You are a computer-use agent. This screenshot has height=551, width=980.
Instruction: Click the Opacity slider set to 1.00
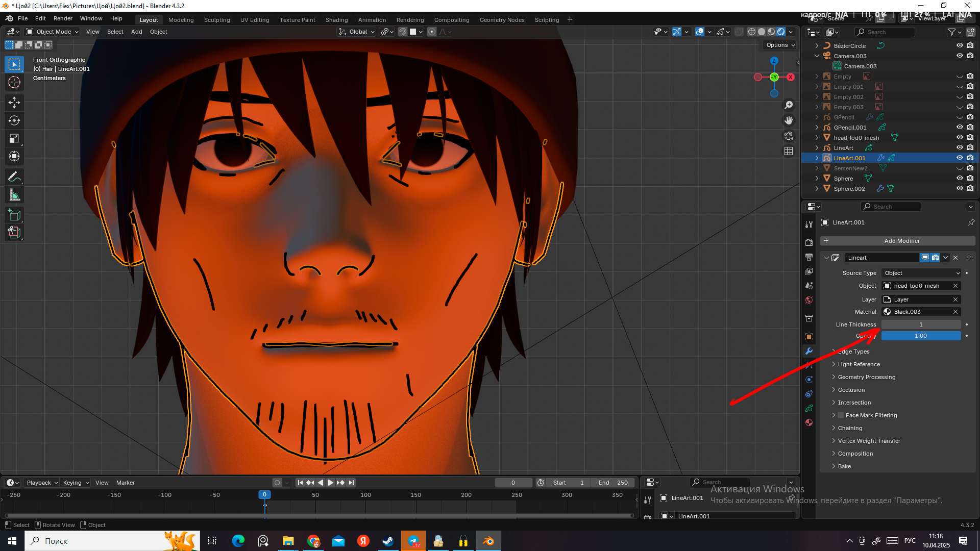921,336
